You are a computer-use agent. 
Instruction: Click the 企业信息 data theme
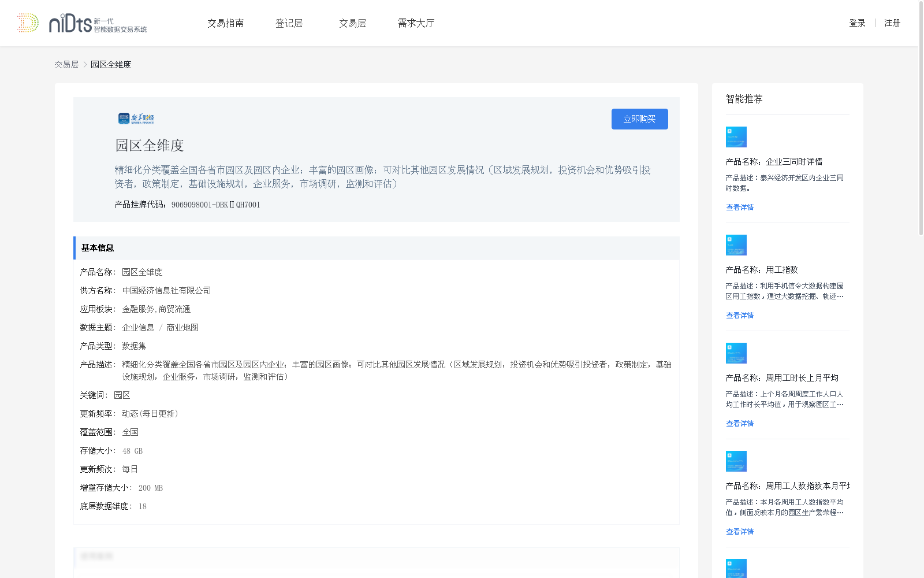138,328
